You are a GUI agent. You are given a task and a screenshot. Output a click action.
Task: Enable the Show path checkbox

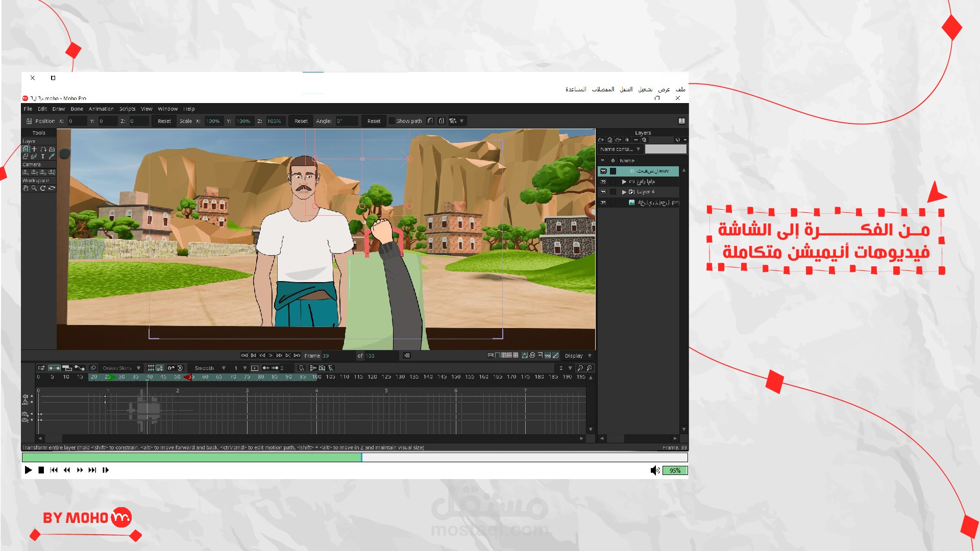[391, 121]
